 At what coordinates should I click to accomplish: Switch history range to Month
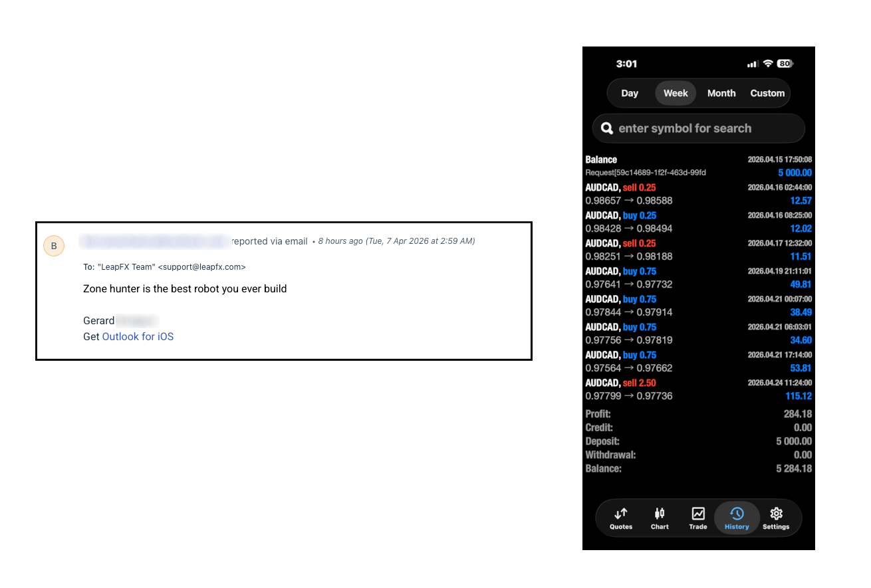click(721, 93)
